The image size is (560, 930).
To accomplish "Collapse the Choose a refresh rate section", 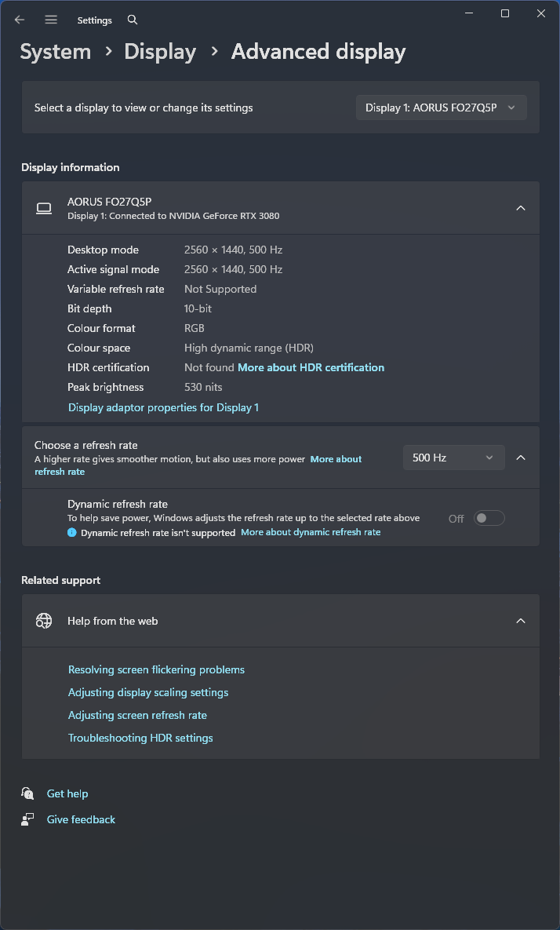I will pyautogui.click(x=521, y=458).
